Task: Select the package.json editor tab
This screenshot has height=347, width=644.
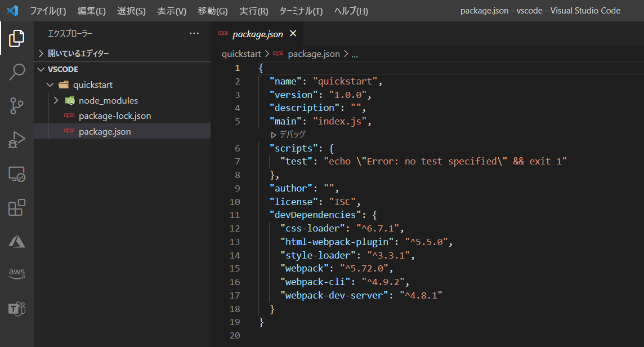Action: tap(257, 34)
